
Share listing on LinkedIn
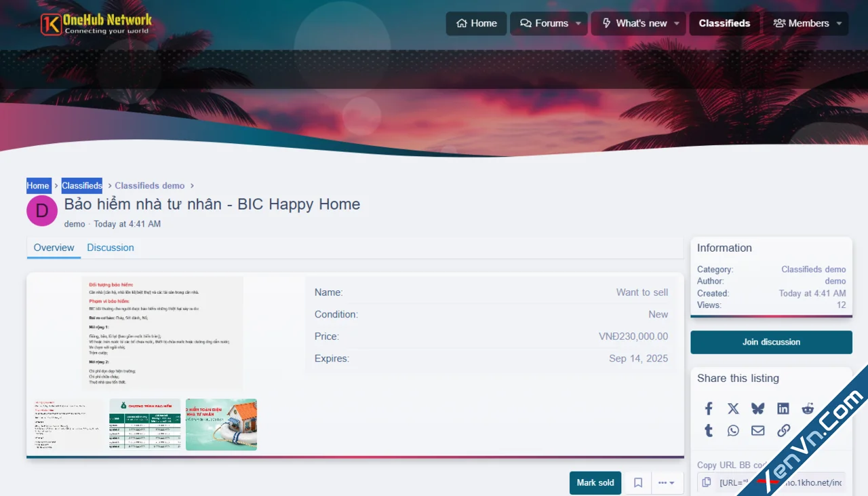pos(783,408)
